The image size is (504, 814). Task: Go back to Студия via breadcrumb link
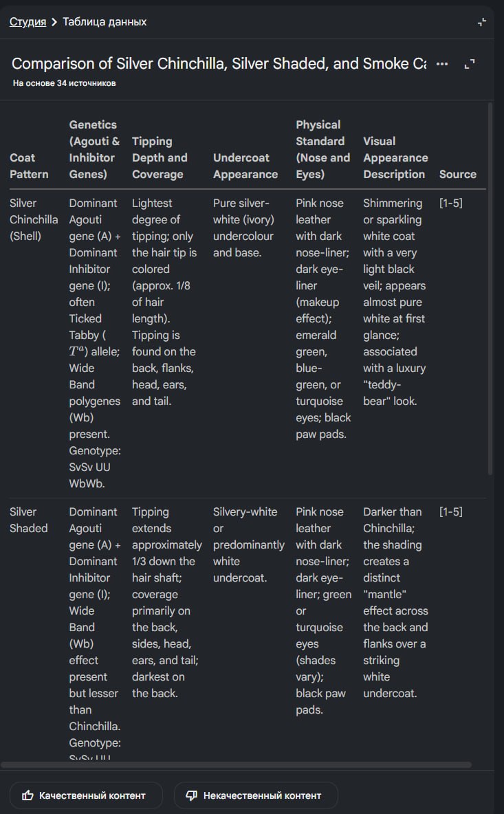[x=28, y=22]
